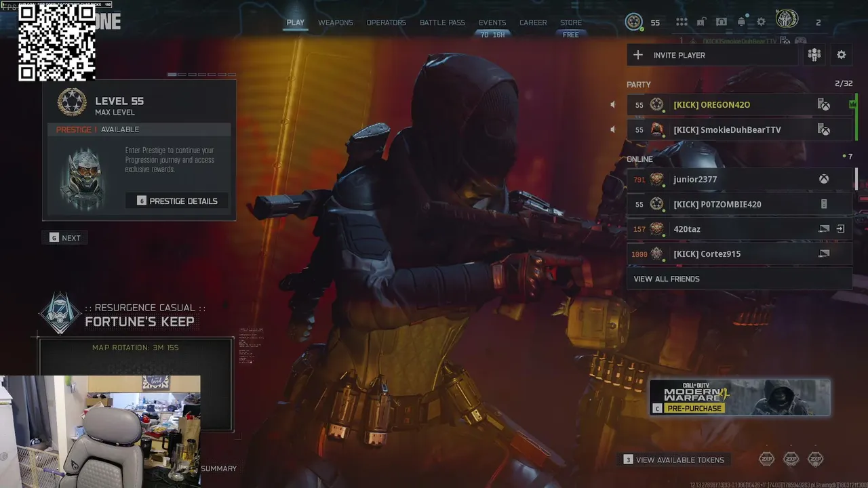Screen dimensions: 868x488
Task: Click the PC tower icon on P0TZOMBIE420 row
Action: pyautogui.click(x=824, y=204)
